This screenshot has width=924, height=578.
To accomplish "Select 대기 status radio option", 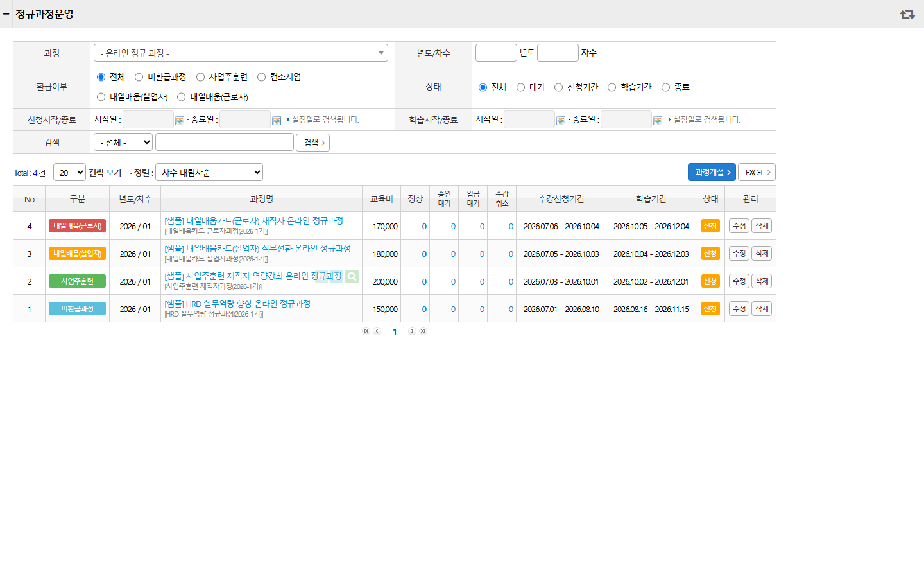I will coord(520,87).
